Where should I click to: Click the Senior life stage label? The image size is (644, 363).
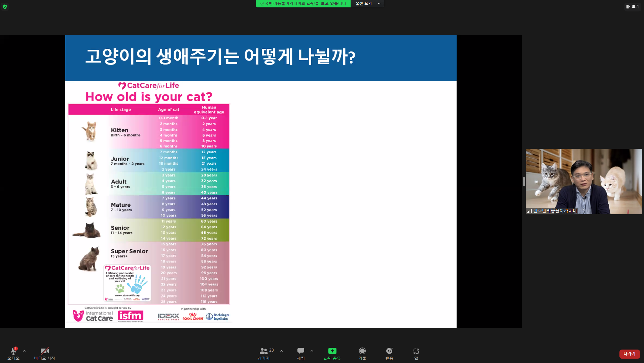120,228
